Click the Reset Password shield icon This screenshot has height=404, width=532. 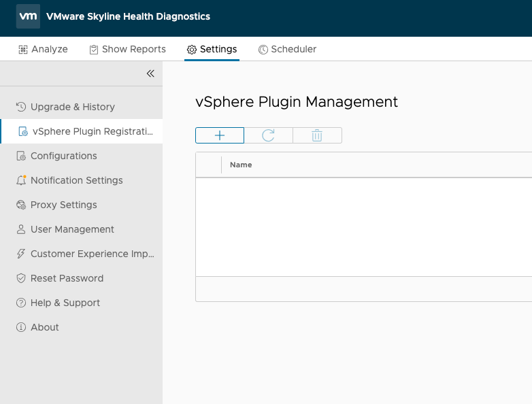click(21, 278)
